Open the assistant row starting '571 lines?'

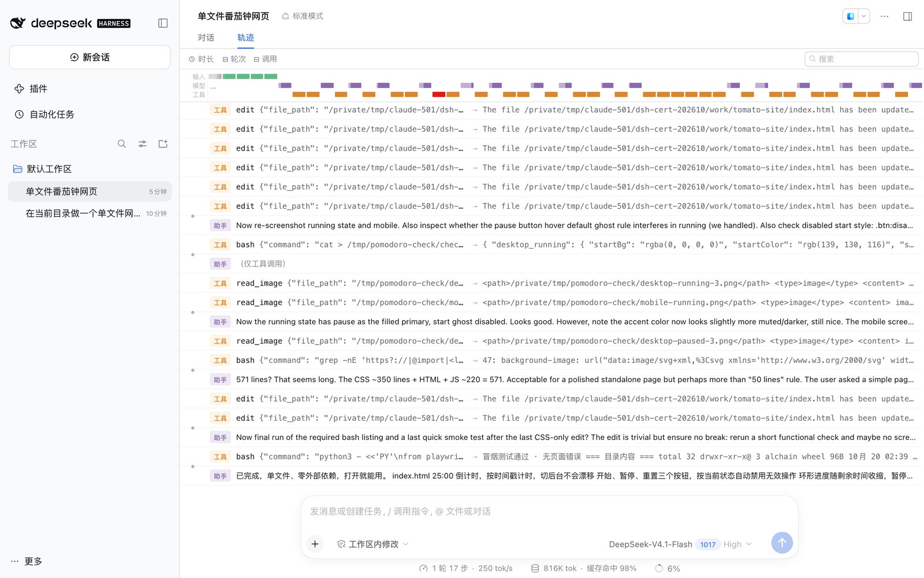pos(552,380)
